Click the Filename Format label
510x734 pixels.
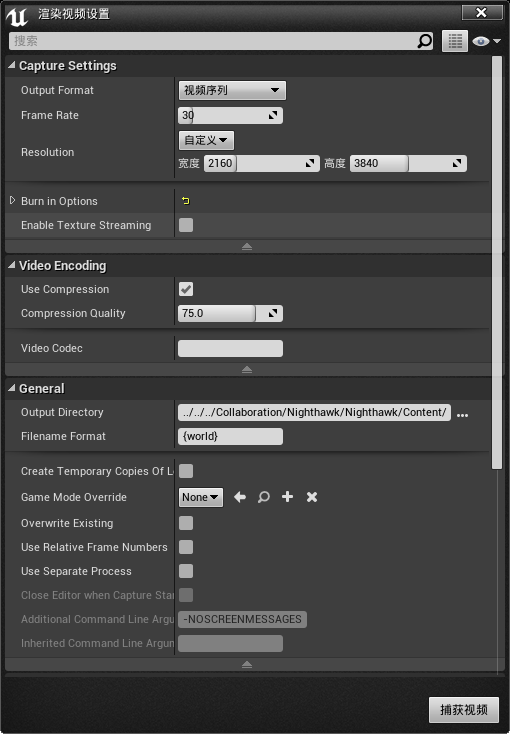pos(63,436)
